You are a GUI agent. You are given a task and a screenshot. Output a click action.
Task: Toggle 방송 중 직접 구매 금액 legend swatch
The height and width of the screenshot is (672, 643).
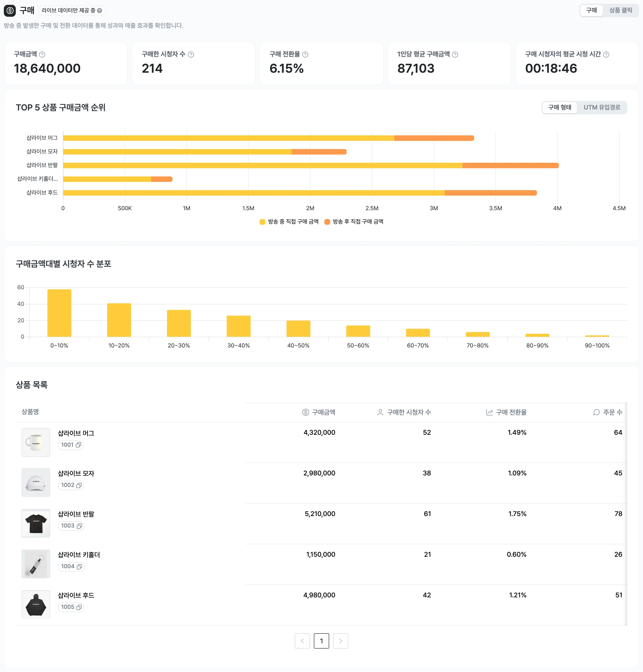coord(263,222)
